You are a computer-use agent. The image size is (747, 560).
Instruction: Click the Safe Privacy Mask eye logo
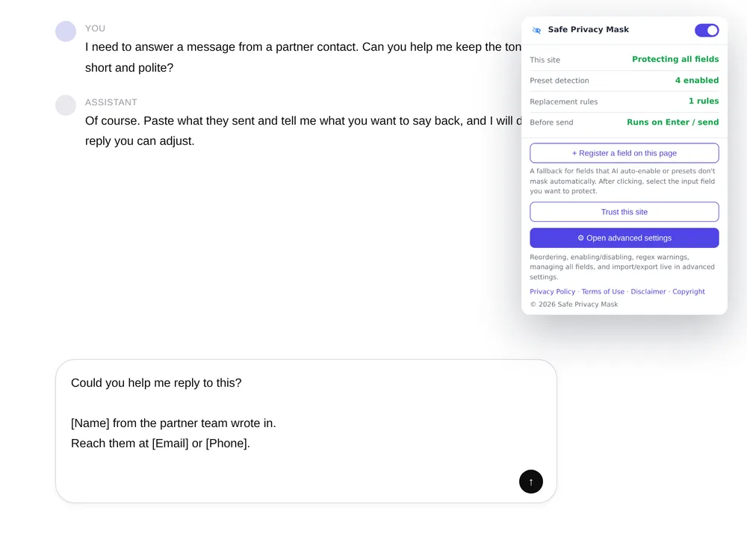point(536,30)
